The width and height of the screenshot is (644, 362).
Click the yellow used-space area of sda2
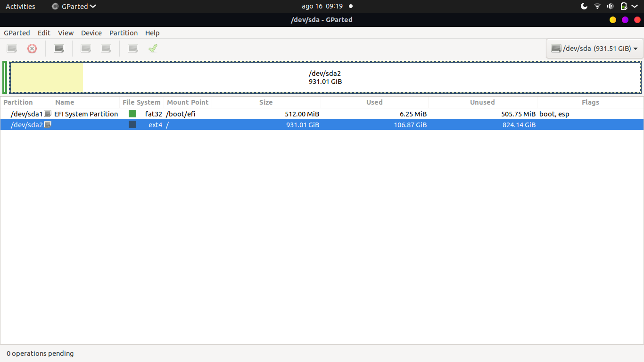coord(47,77)
